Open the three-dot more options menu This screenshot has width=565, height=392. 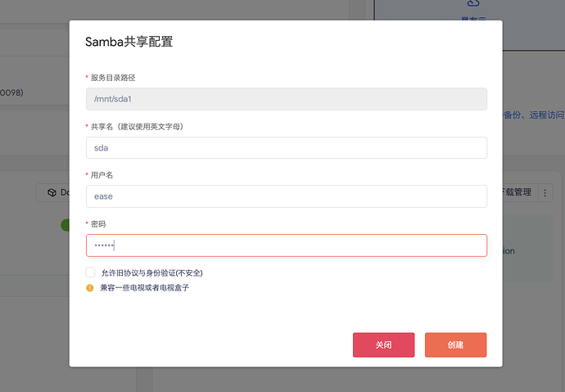[x=546, y=192]
